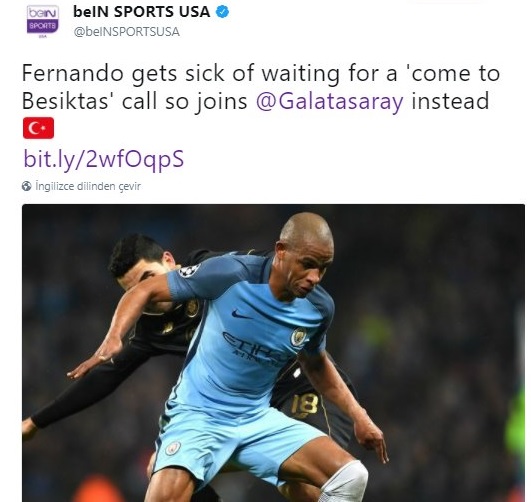Viewport: 531px width, 502px height.
Task: Click the Turkish flag emoji
Action: pos(38,128)
